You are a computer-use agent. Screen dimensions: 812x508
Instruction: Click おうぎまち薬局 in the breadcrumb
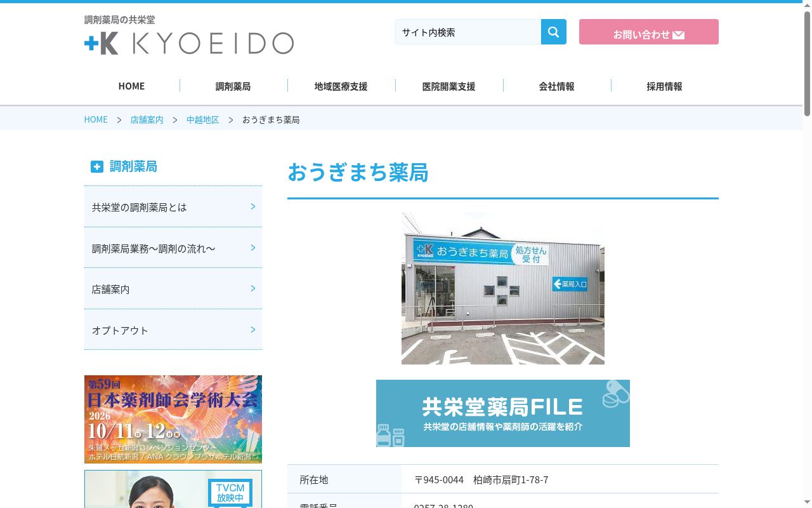click(271, 119)
